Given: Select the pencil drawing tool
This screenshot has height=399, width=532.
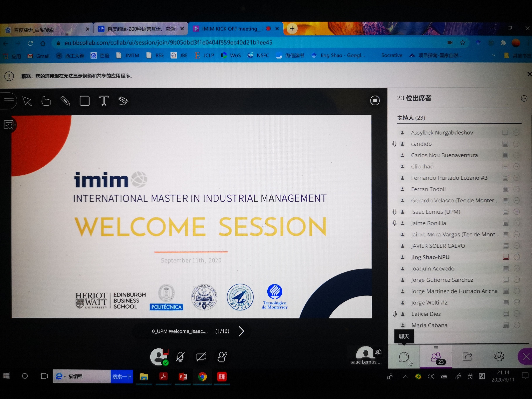Looking at the screenshot, I should [x=65, y=101].
